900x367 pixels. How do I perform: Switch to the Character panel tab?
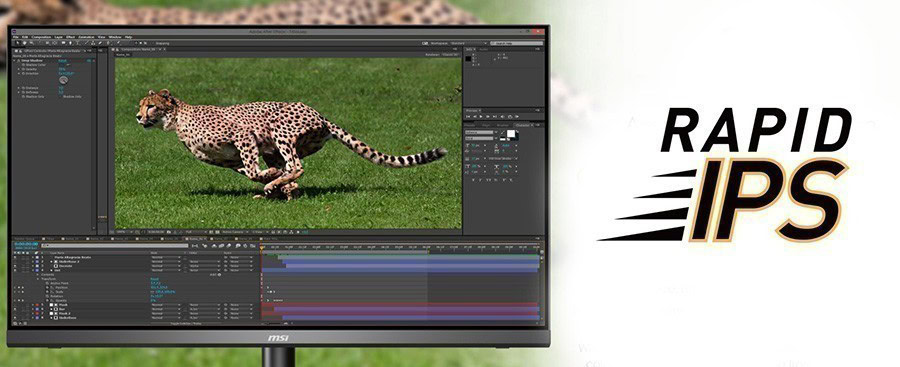522,125
